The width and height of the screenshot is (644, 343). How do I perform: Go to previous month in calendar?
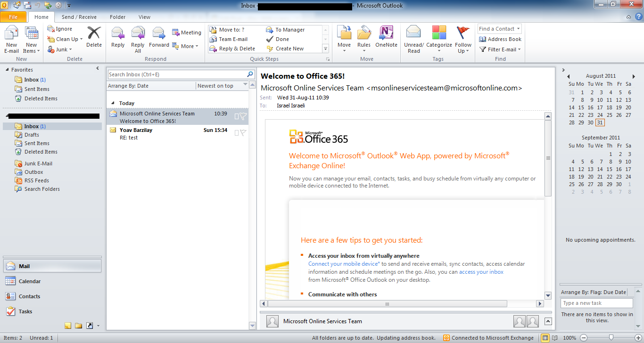coord(569,76)
